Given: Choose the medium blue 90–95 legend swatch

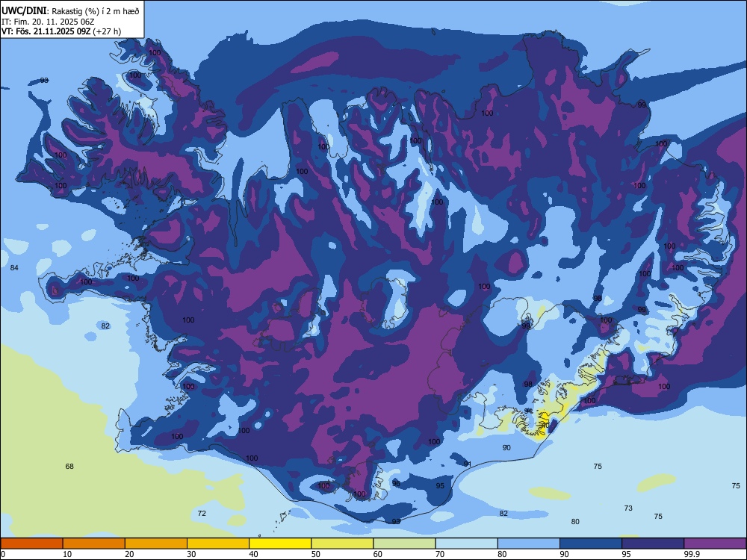Looking at the screenshot, I should [x=591, y=544].
